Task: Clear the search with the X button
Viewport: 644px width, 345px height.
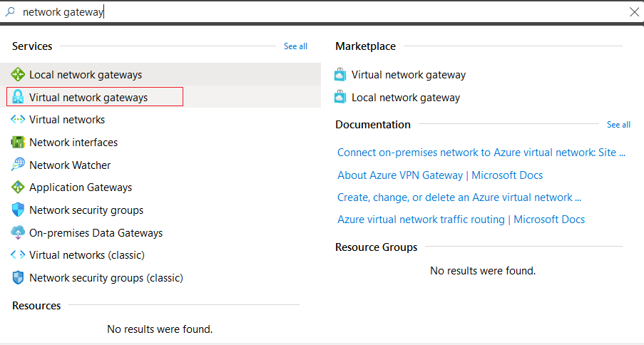Action: coord(634,12)
